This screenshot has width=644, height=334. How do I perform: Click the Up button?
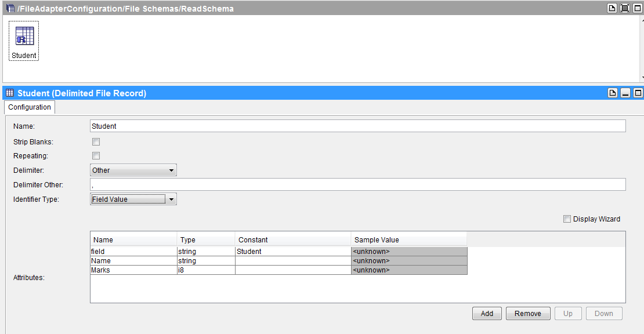pyautogui.click(x=568, y=314)
